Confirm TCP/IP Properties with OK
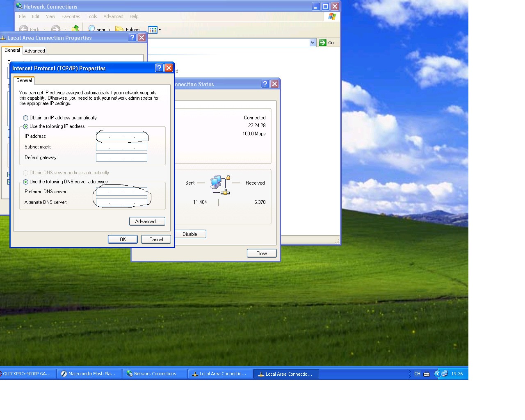 123,240
